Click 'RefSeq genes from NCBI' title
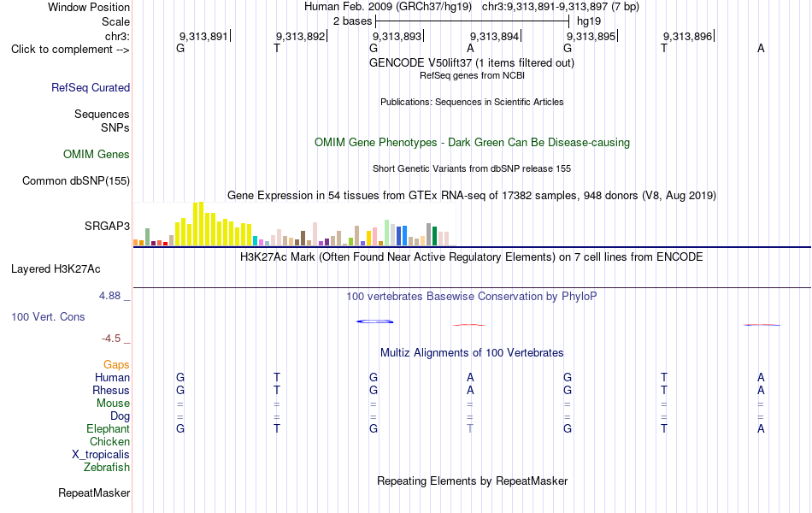Screen dimensions: 812x513 click(472, 75)
